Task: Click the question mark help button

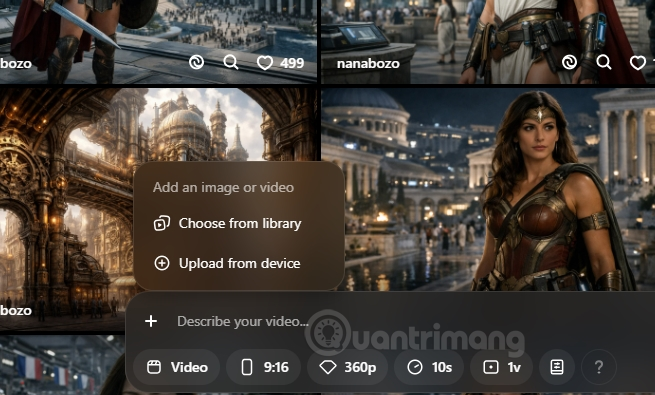Action: (599, 367)
